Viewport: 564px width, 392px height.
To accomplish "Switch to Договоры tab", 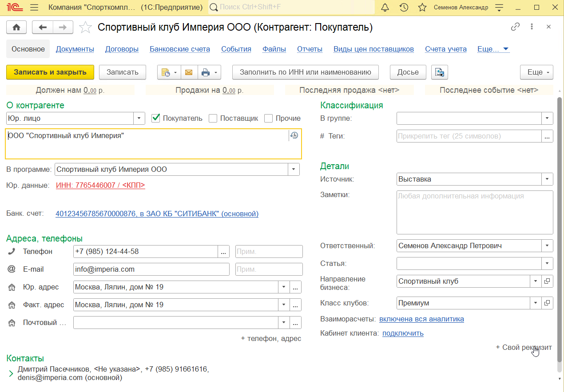I will 122,49.
